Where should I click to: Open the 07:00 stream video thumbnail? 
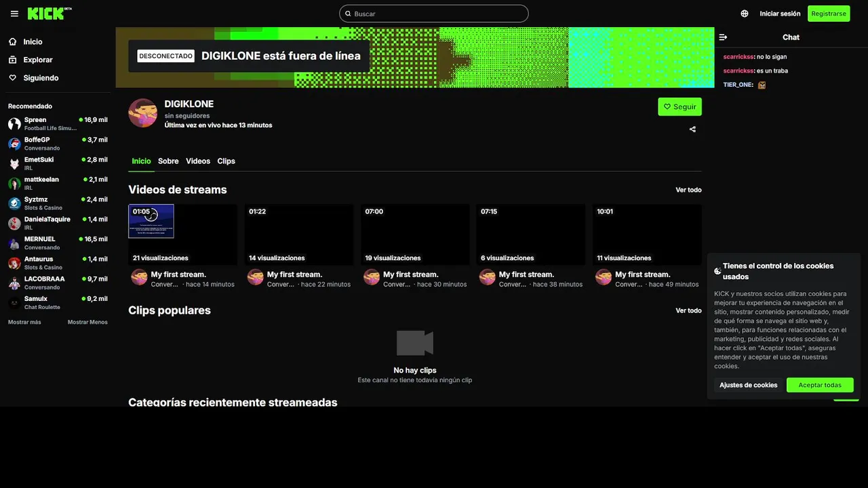click(x=415, y=235)
